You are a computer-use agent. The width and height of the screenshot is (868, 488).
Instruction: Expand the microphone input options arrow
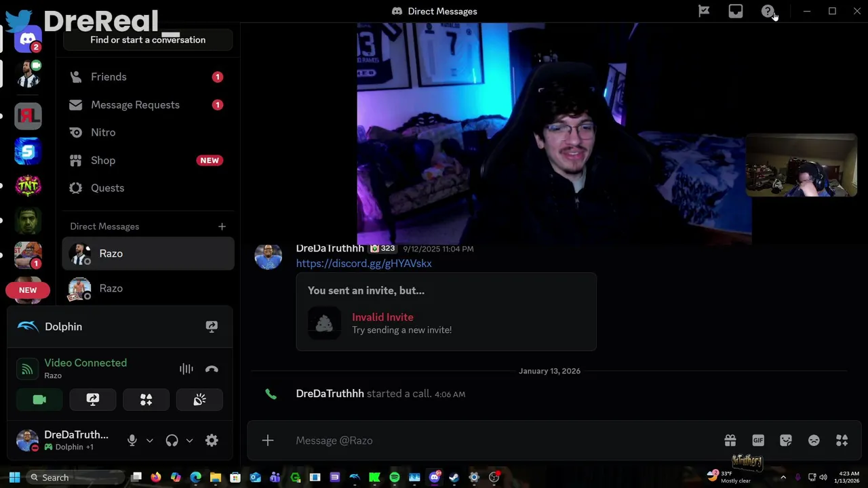[x=150, y=441]
